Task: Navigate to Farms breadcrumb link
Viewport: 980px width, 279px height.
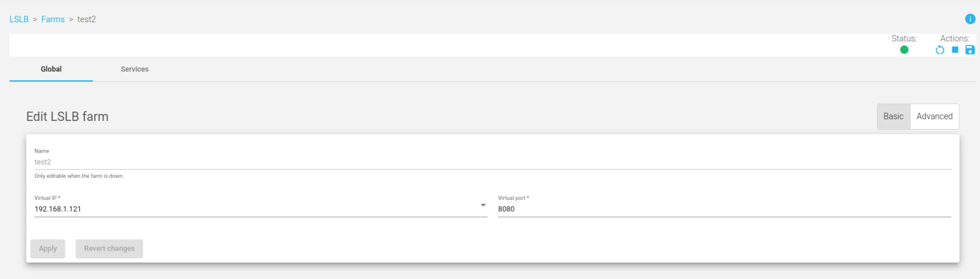Action: pyautogui.click(x=53, y=19)
